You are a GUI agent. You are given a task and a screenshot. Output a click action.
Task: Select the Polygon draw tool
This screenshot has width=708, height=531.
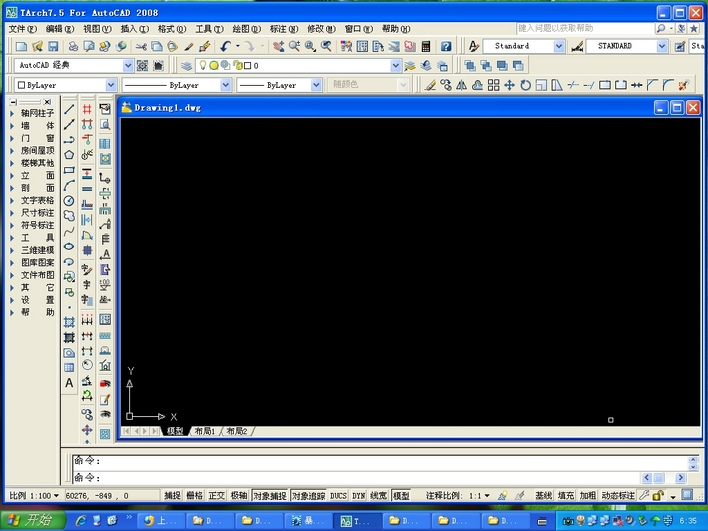tap(69, 154)
